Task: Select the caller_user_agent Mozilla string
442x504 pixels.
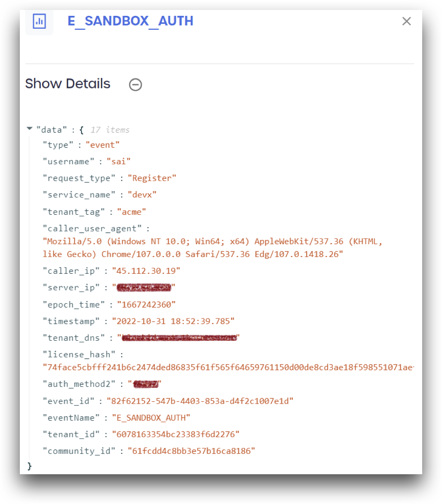Action: tap(212, 248)
